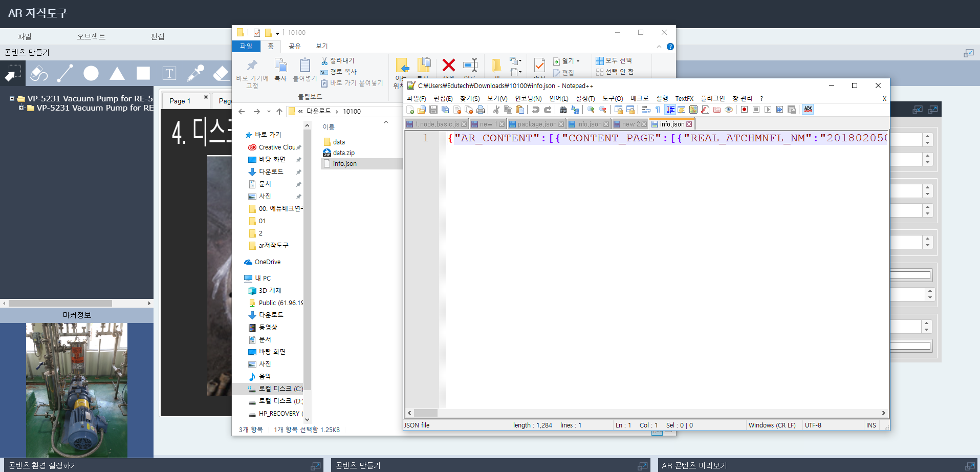Viewport: 980px width, 472px height.
Task: Click Notepad++ Open file icon
Action: click(421, 110)
